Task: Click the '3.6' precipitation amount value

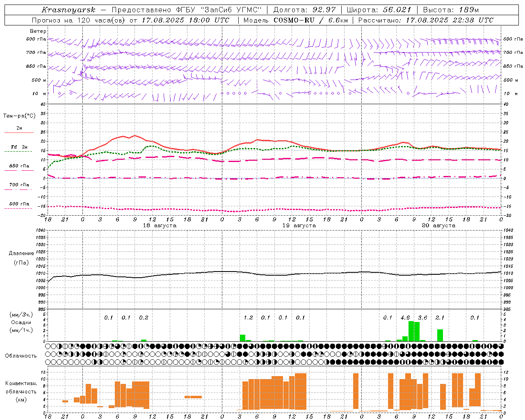Action: [x=422, y=318]
